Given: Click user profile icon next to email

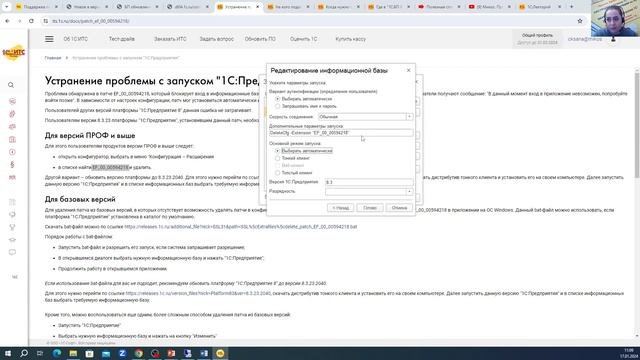Looking at the screenshot, I should click(x=613, y=39).
